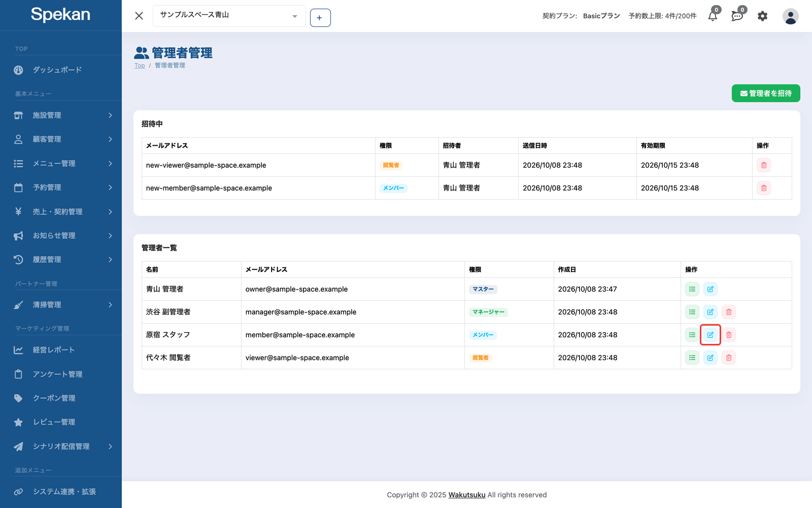Open the Wakutsuku footer link
The width and height of the screenshot is (812, 508).
(x=467, y=495)
